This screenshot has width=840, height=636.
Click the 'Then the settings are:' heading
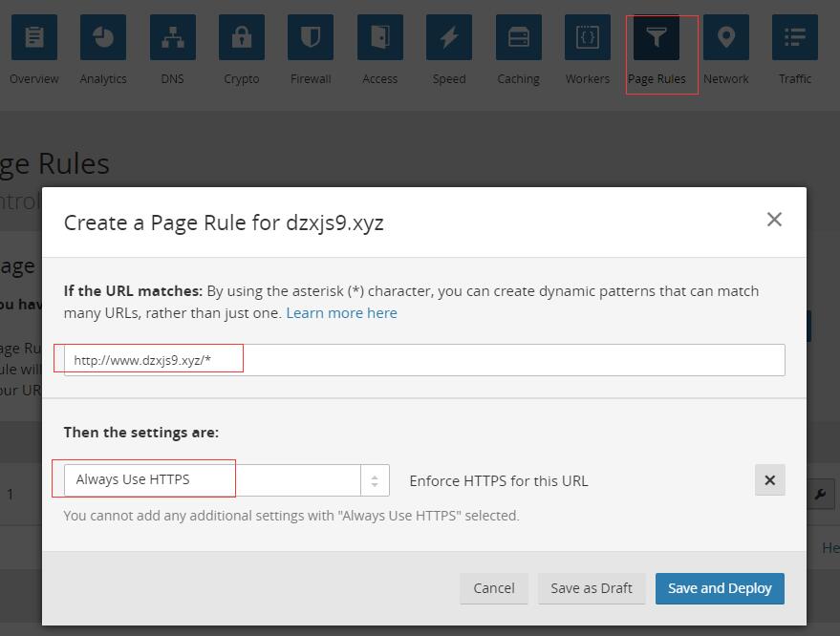click(141, 433)
